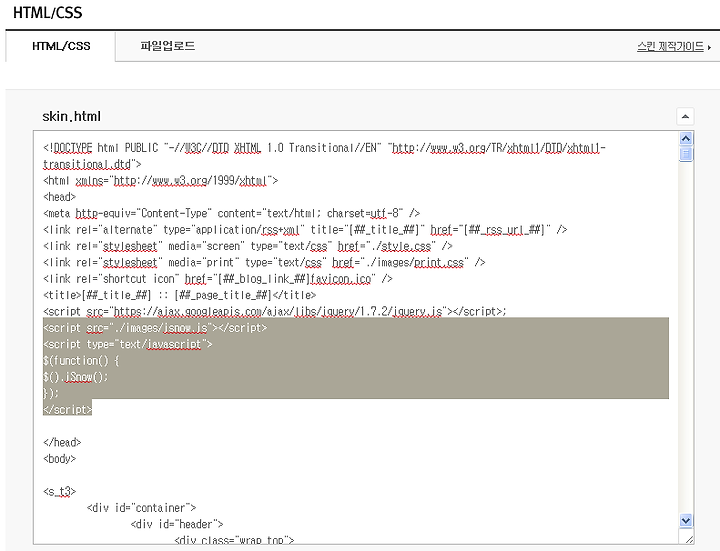Screen dimensions: 720x551
Task: Click the print.css stylesheet line
Action: [x=264, y=262]
